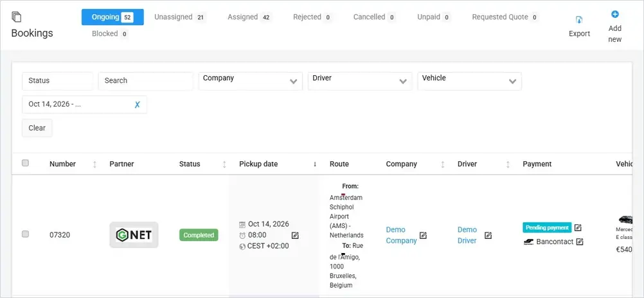This screenshot has width=644, height=298.
Task: Click into the Search field
Action: click(145, 81)
